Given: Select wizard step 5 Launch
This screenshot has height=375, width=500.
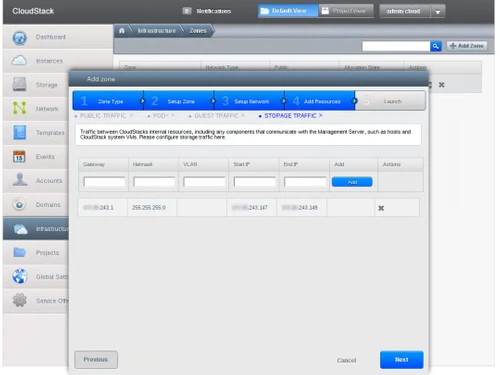Looking at the screenshot, I should (390, 101).
